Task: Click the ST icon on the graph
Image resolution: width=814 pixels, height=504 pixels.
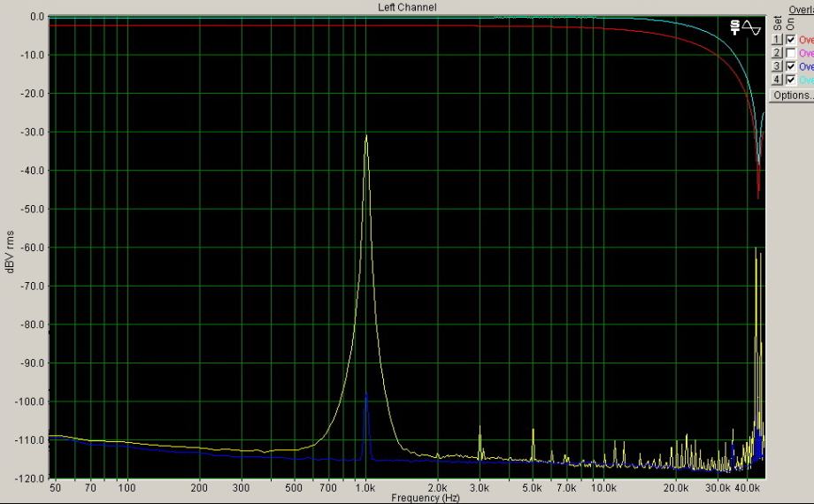Action: pyautogui.click(x=736, y=27)
